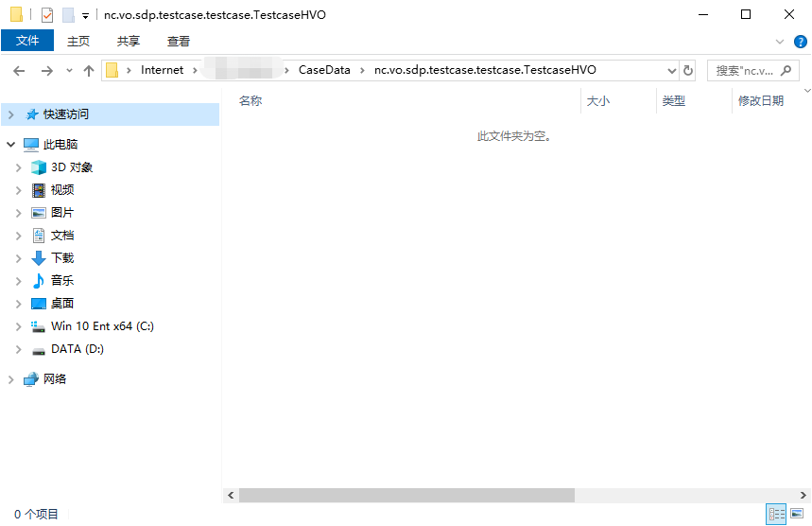This screenshot has height=526, width=812.
Task: Select 此电脑 in the navigation pane
Action: [60, 145]
